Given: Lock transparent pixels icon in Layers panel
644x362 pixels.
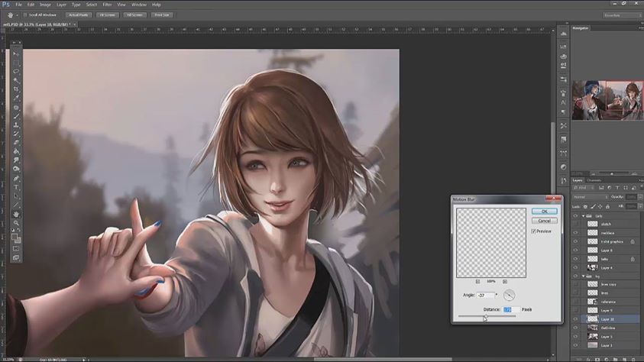Looking at the screenshot, I should [585, 206].
